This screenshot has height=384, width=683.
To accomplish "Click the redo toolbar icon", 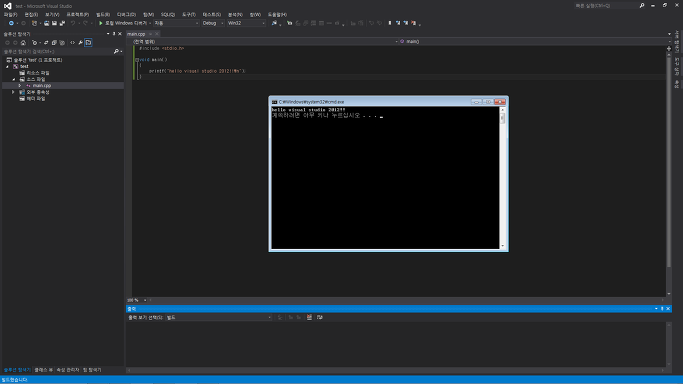I will 85,23.
